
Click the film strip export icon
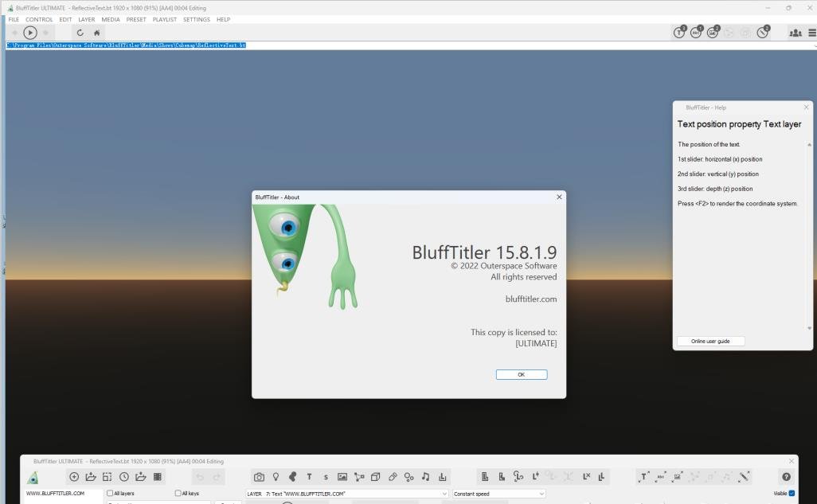[x=158, y=477]
